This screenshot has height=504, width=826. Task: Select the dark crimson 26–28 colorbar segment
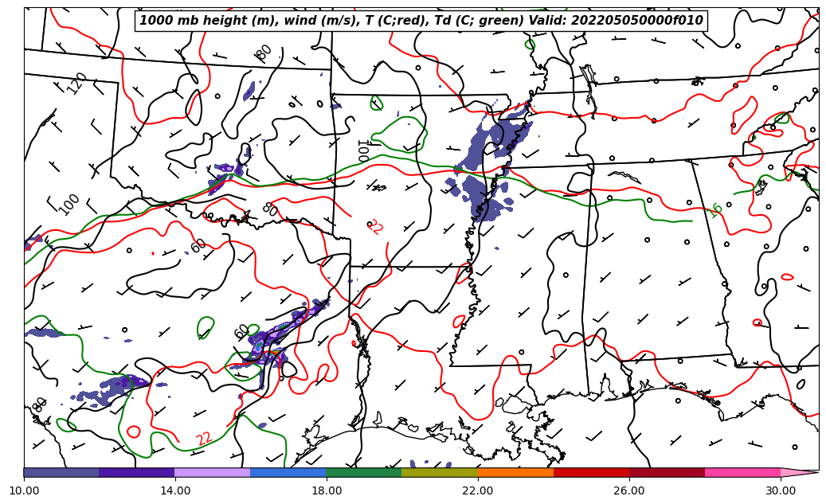click(667, 472)
